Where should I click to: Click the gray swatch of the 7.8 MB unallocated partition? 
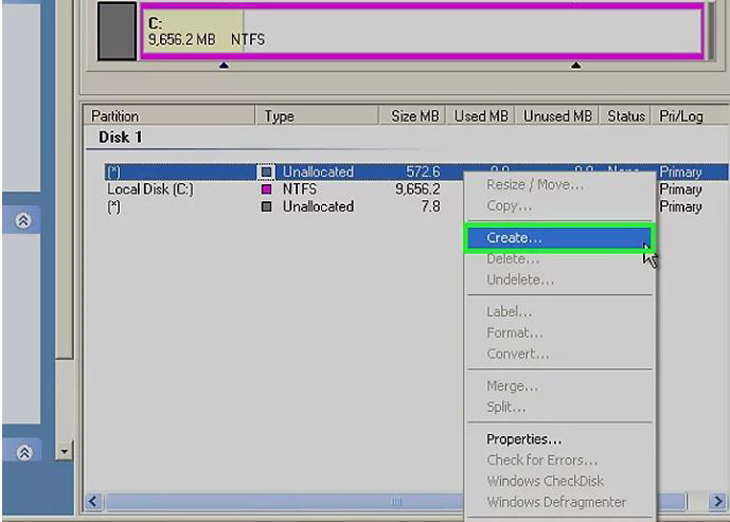[x=266, y=206]
